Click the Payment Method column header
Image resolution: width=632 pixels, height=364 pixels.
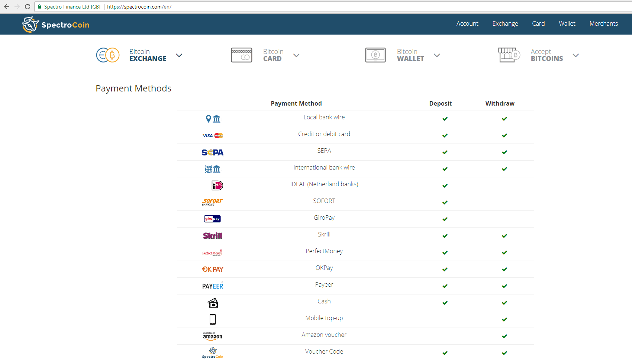[x=296, y=103]
